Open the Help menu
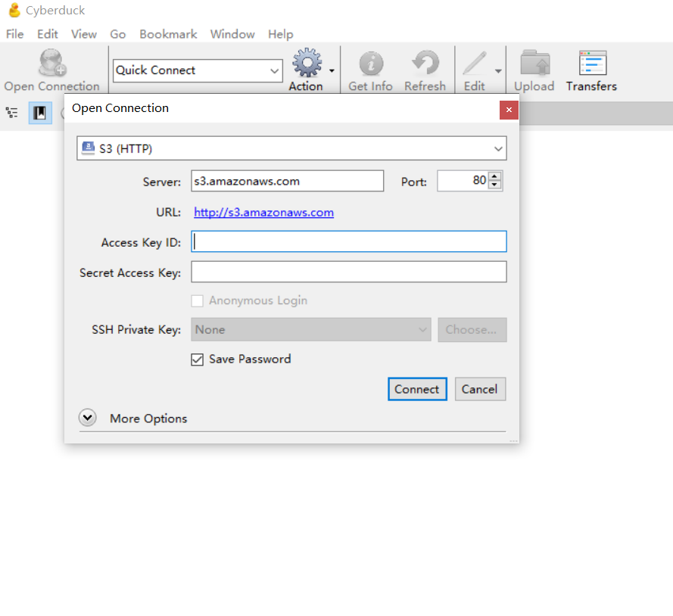The image size is (673, 616). click(280, 34)
